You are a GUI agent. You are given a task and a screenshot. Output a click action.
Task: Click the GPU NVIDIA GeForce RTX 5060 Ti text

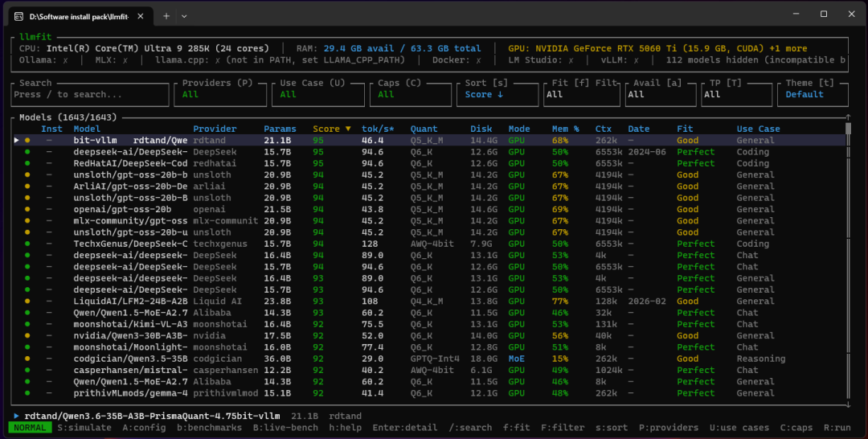pyautogui.click(x=657, y=49)
